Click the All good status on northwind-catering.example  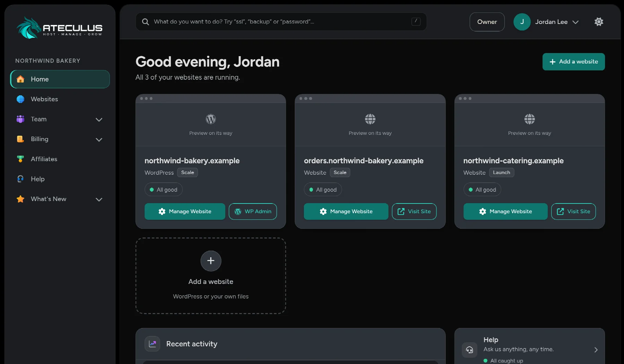(482, 190)
